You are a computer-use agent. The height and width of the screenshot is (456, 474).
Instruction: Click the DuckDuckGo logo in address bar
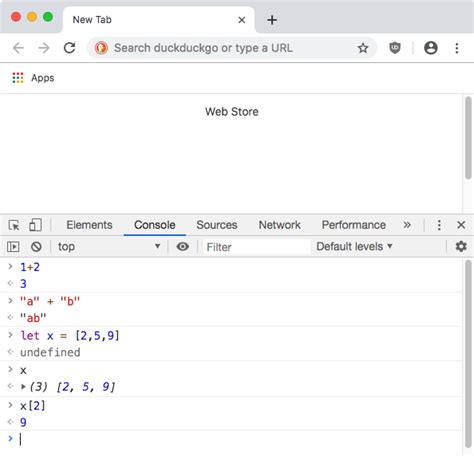coord(101,48)
